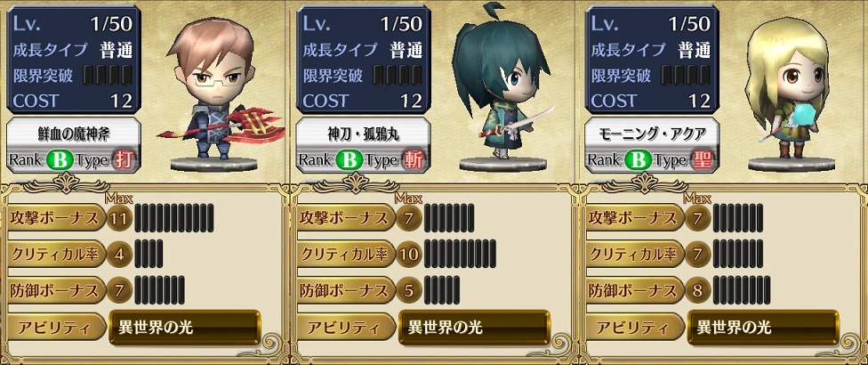This screenshot has width=868, height=365.
Task: Select the blonde character holding blue crystal
Action: click(x=789, y=92)
